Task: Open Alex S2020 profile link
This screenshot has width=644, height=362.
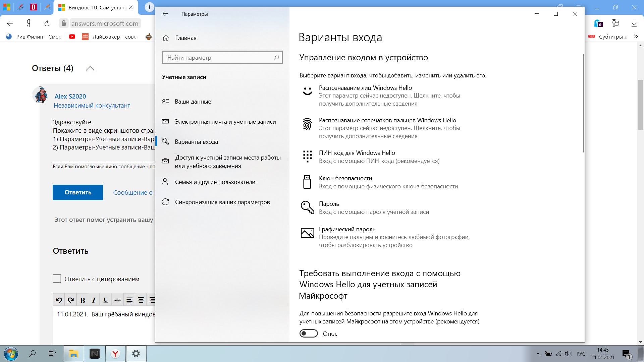Action: pos(70,96)
